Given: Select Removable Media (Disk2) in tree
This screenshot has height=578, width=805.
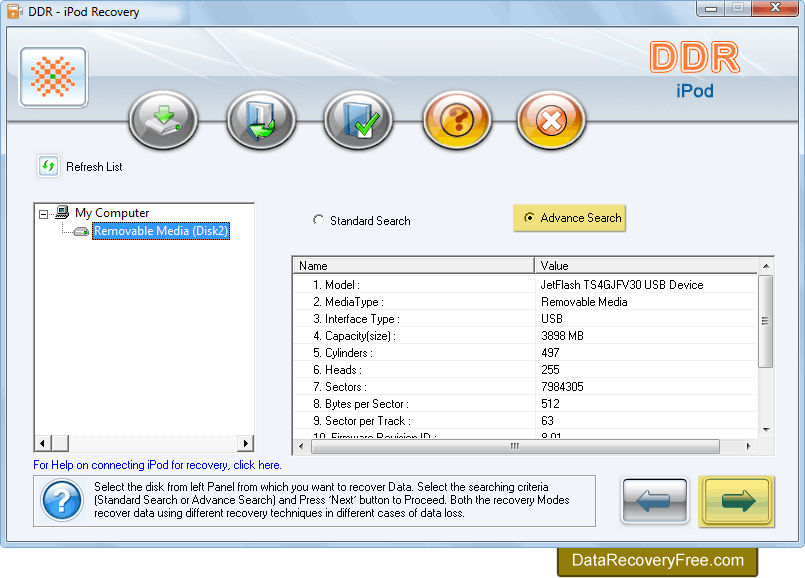Looking at the screenshot, I should pyautogui.click(x=161, y=231).
